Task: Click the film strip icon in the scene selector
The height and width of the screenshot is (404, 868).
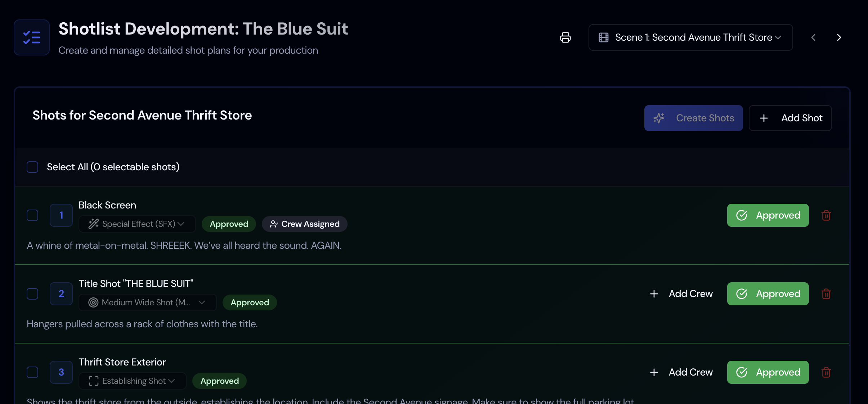Action: tap(603, 37)
